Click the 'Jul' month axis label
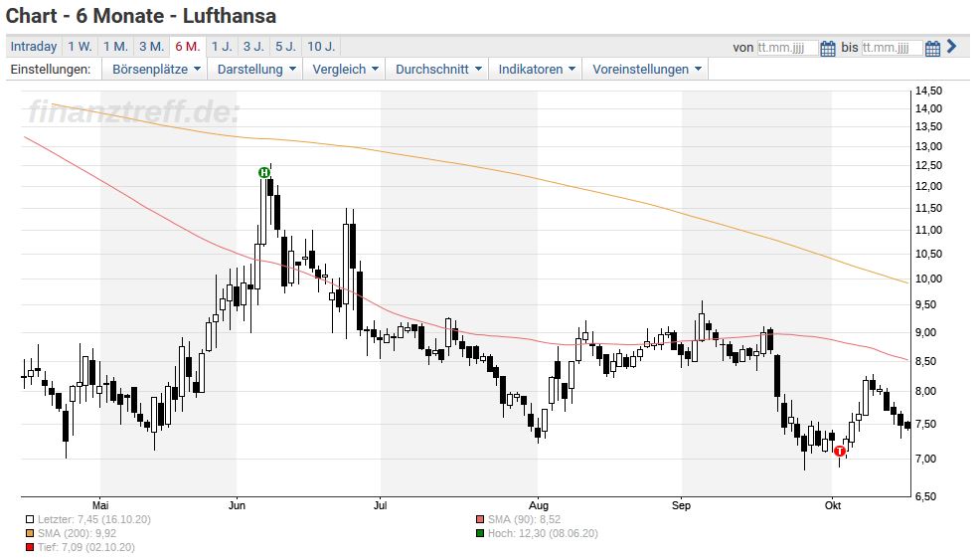Viewport: 980px width, 560px height. pyautogui.click(x=380, y=505)
